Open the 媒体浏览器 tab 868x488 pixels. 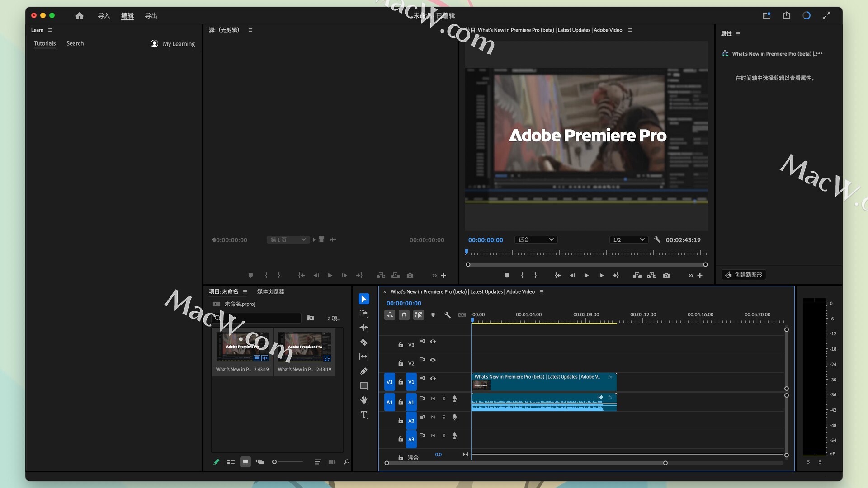pos(271,292)
